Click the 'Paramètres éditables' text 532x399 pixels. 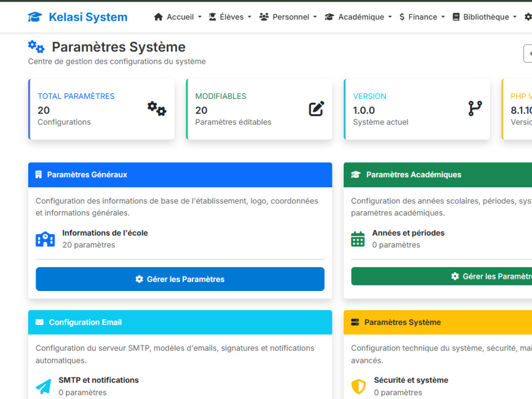(234, 122)
